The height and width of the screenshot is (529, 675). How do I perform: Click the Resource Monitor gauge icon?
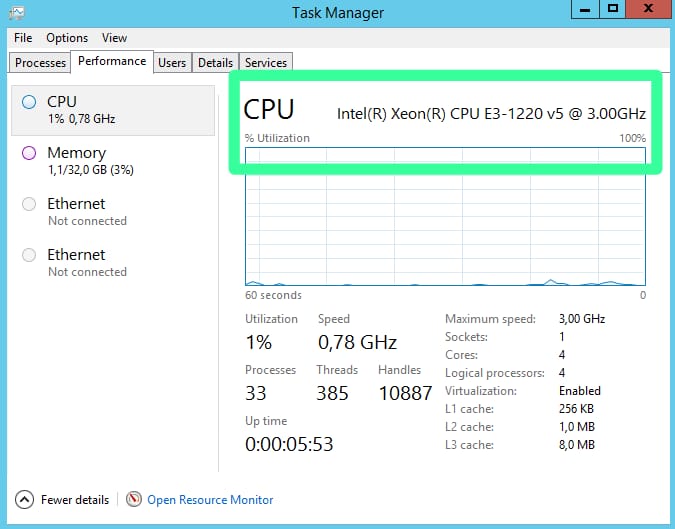(135, 499)
